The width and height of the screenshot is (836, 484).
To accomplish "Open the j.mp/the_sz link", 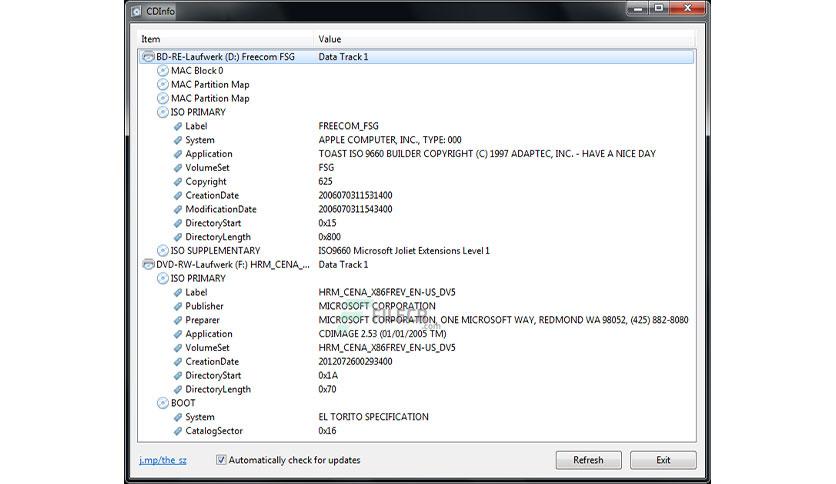I will (x=163, y=460).
